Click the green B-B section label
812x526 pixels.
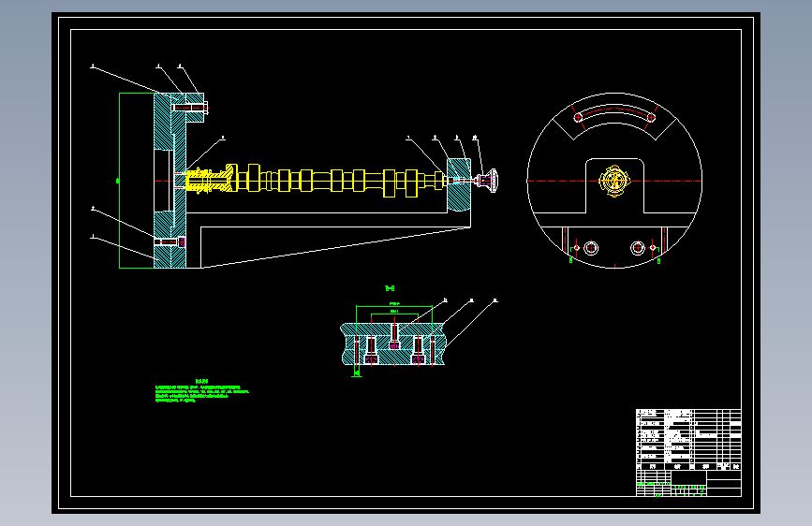tap(390, 288)
